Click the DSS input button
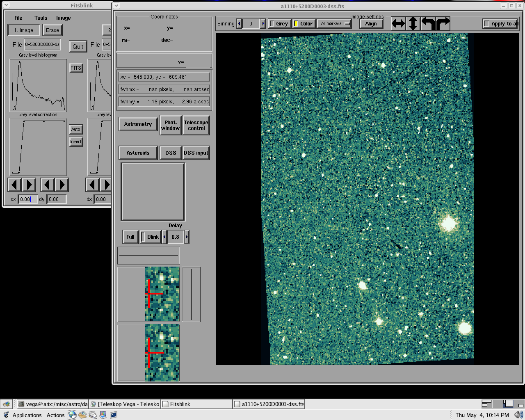The width and height of the screenshot is (525, 420). click(196, 153)
